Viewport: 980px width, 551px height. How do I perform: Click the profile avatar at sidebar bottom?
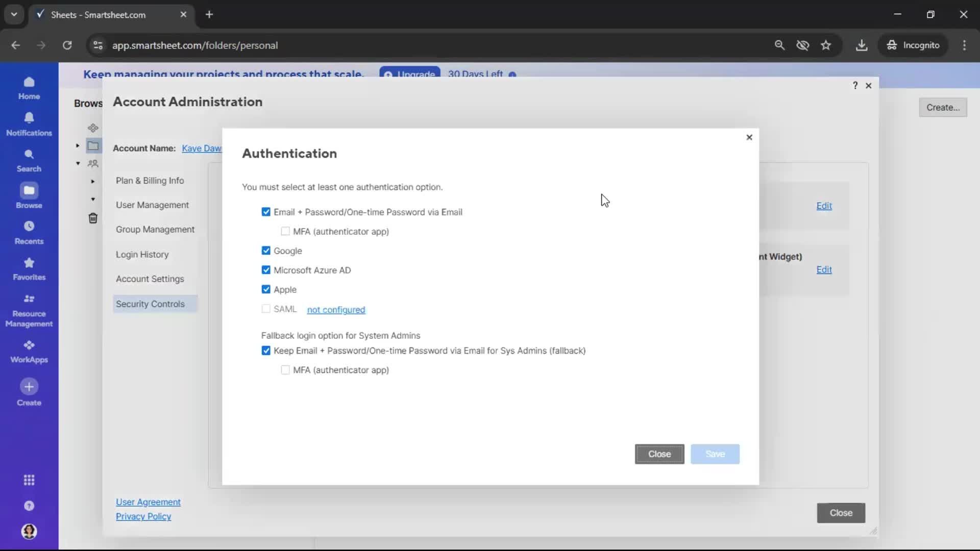coord(29,532)
